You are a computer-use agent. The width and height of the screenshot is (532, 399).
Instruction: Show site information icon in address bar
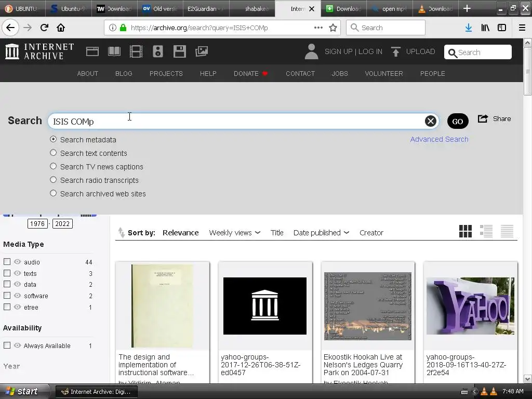click(113, 28)
